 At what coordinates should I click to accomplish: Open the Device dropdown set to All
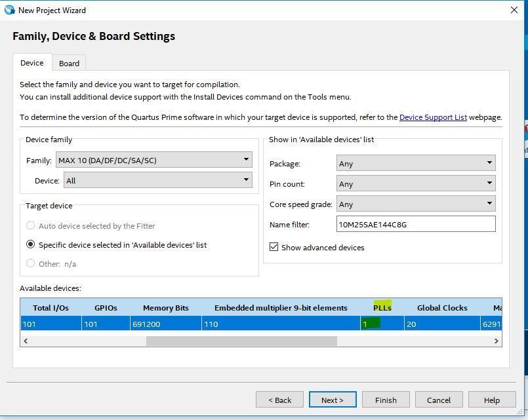[x=157, y=180]
